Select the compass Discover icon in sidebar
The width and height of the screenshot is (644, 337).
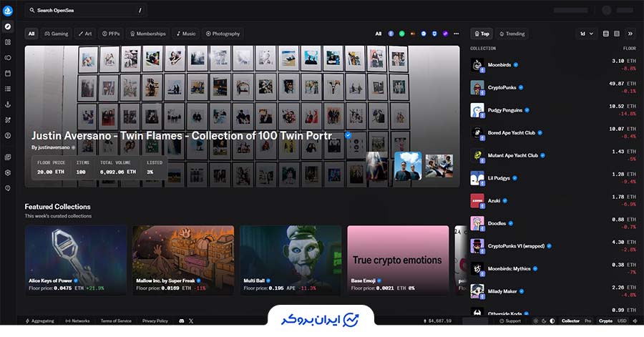[8, 26]
